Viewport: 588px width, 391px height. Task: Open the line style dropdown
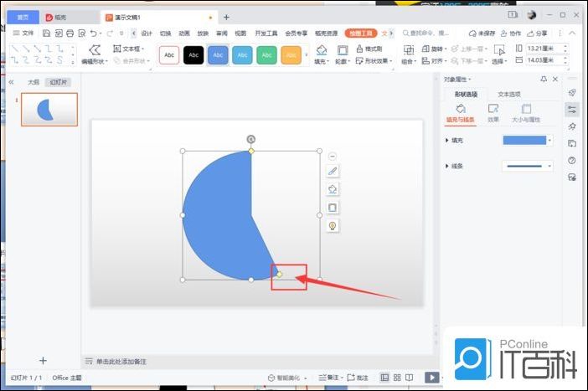(x=527, y=167)
